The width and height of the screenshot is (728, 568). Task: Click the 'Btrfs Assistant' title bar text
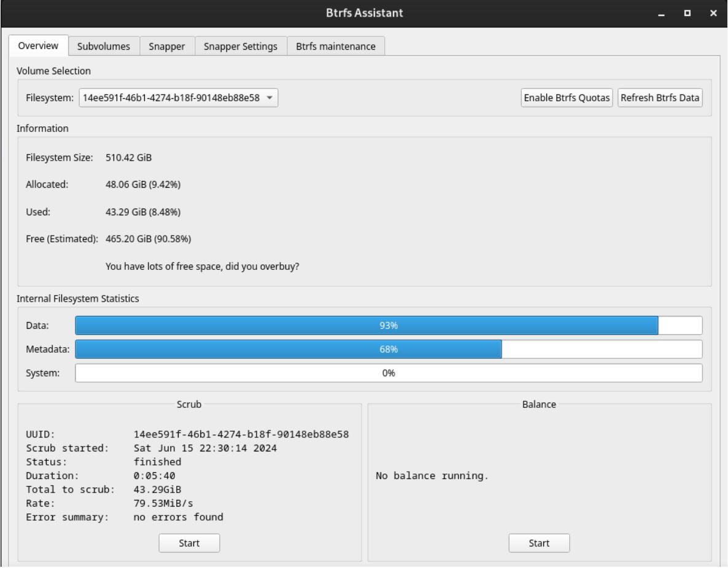pyautogui.click(x=364, y=13)
